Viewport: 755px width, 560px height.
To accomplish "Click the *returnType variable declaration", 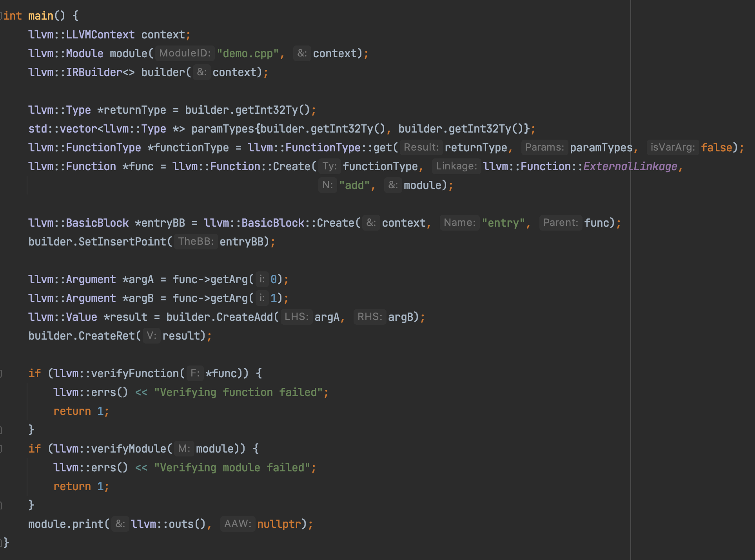I will 132,110.
